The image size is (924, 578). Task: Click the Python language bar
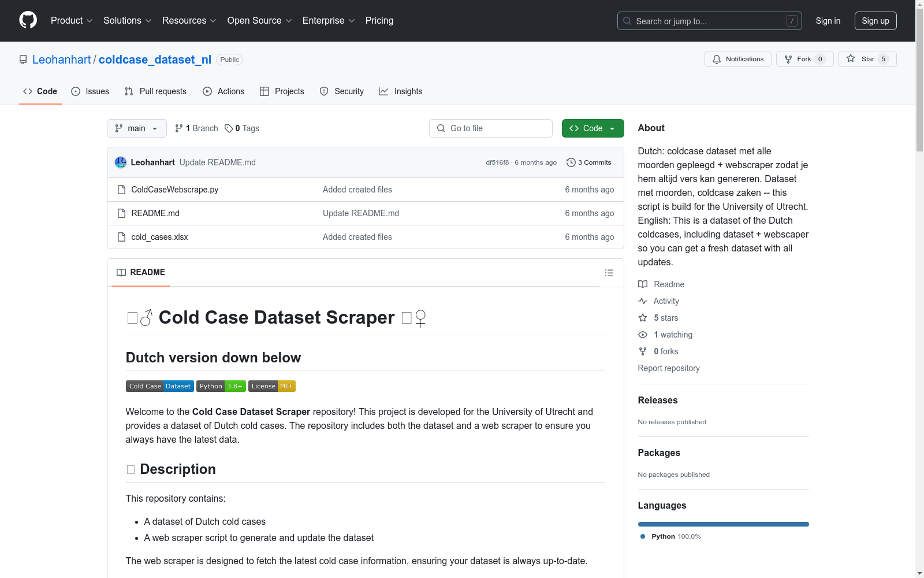pos(724,524)
